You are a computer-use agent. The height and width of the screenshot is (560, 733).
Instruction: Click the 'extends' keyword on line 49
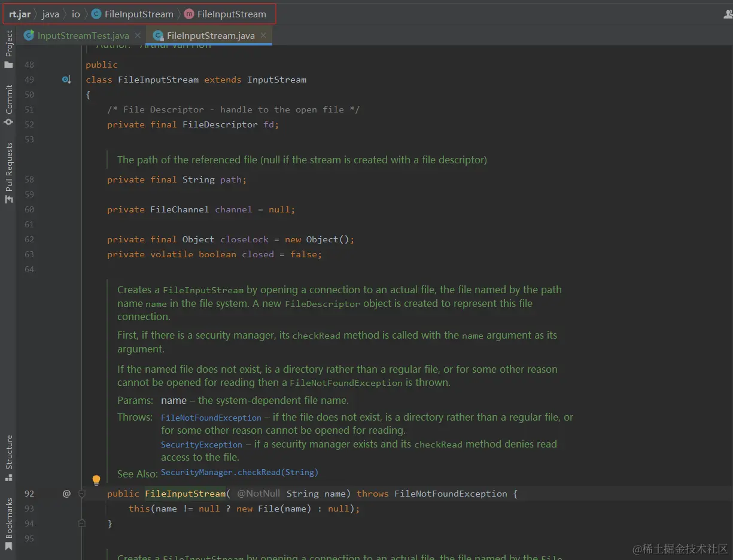point(223,80)
